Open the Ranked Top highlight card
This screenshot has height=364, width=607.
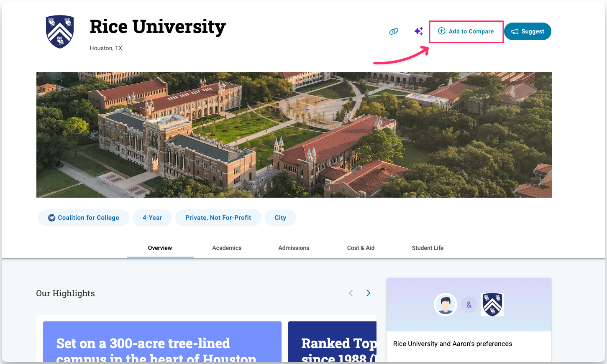coord(332,341)
